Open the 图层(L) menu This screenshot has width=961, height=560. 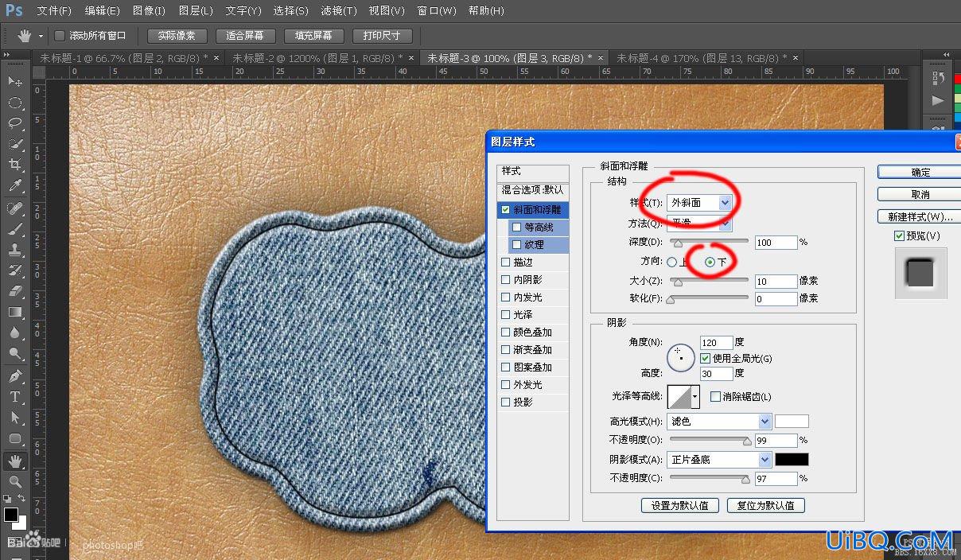[196, 11]
